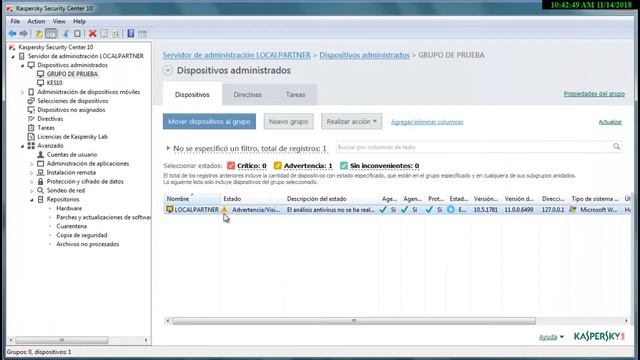The width and height of the screenshot is (640, 360).
Task: Open Agregar/eliminar columnas link
Action: tap(427, 122)
